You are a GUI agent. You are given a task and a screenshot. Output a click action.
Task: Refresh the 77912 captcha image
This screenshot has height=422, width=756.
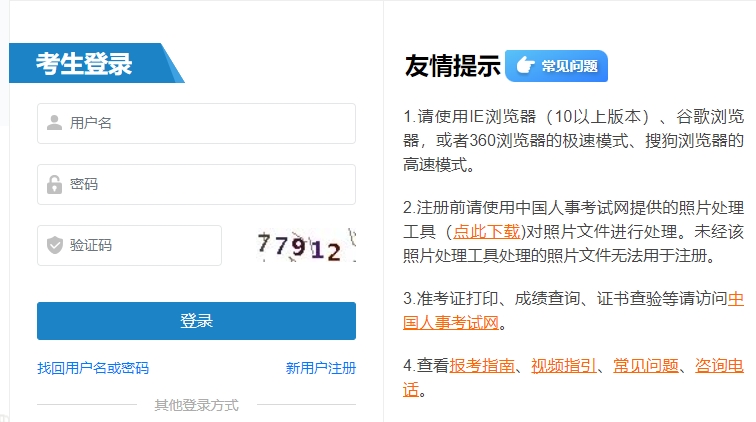305,245
